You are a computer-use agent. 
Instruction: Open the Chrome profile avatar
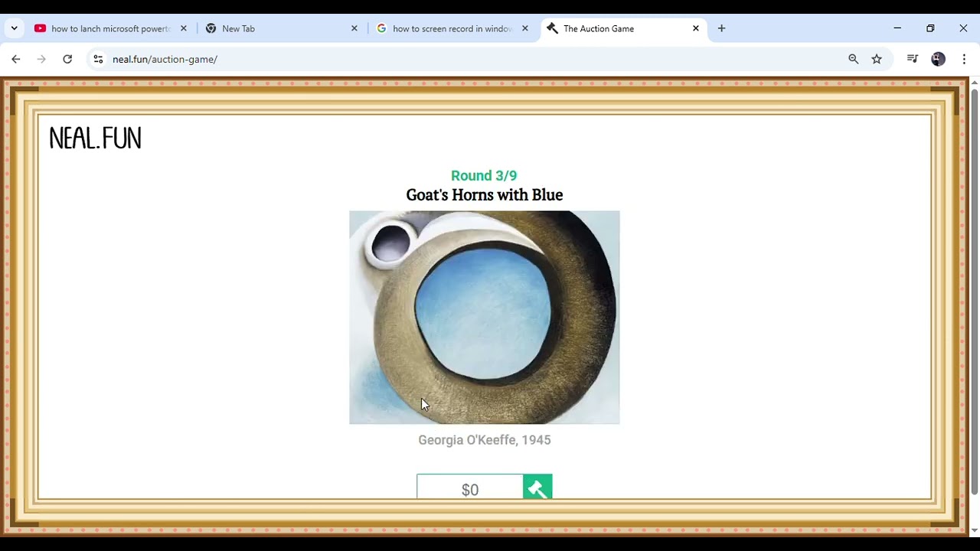(938, 59)
